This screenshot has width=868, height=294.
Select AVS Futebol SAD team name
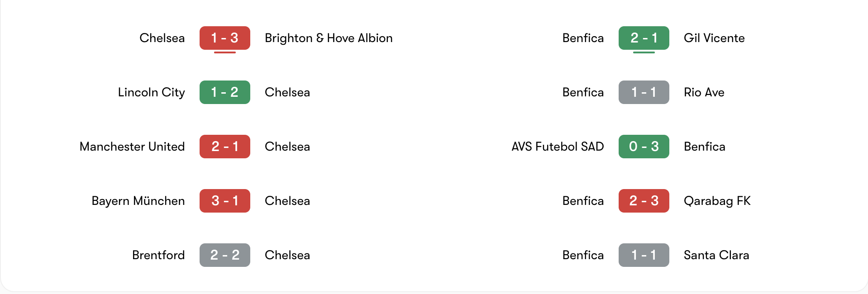[x=558, y=147]
